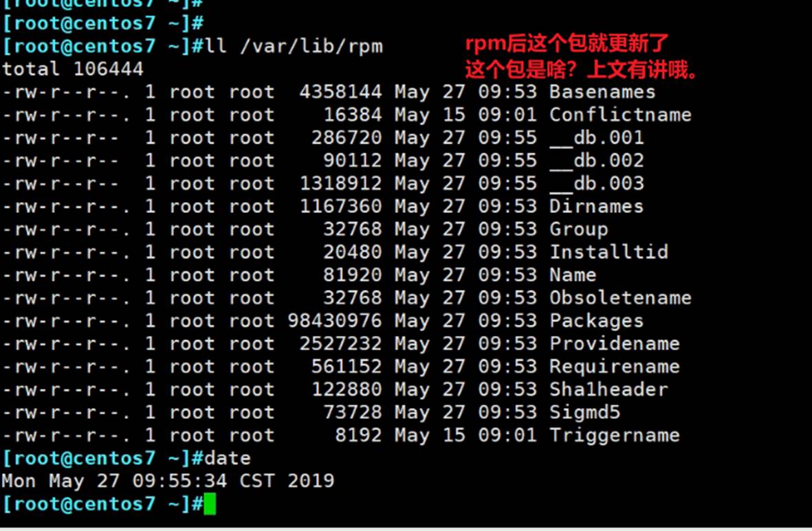Click the 'date' command text
This screenshot has width=812, height=531.
(228, 458)
